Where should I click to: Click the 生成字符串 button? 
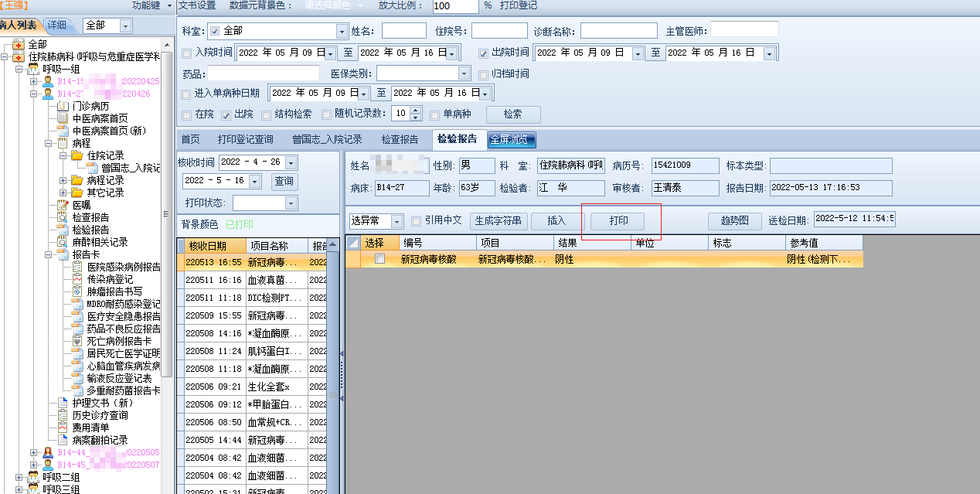pyautogui.click(x=499, y=221)
